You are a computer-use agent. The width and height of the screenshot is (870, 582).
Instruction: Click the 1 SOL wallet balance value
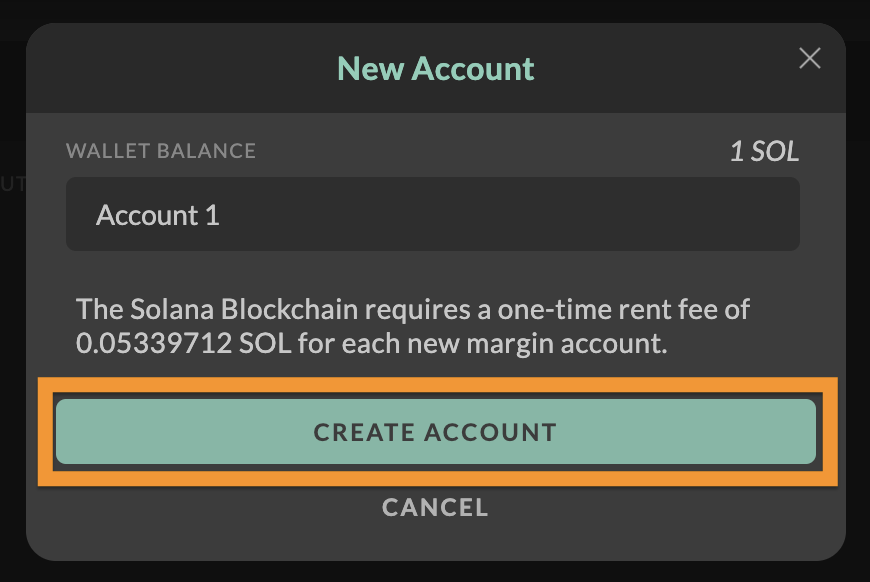click(x=764, y=152)
